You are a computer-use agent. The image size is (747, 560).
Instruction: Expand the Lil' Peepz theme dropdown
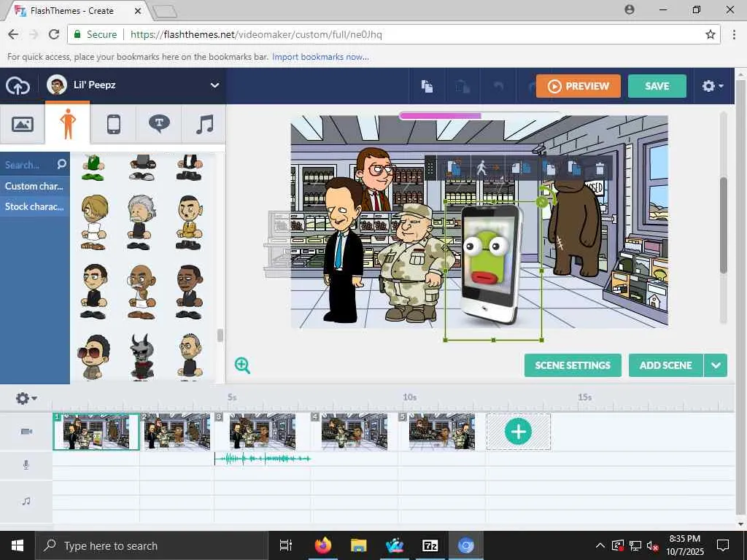click(215, 85)
